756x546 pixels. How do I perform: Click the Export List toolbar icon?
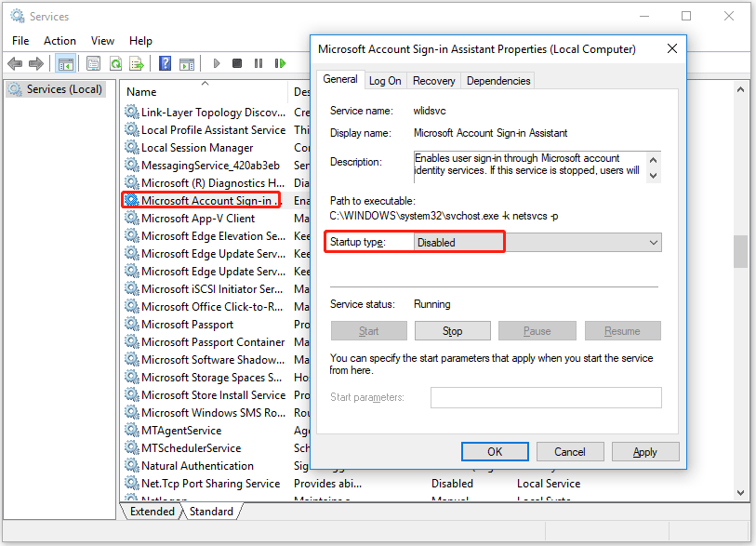(x=137, y=63)
